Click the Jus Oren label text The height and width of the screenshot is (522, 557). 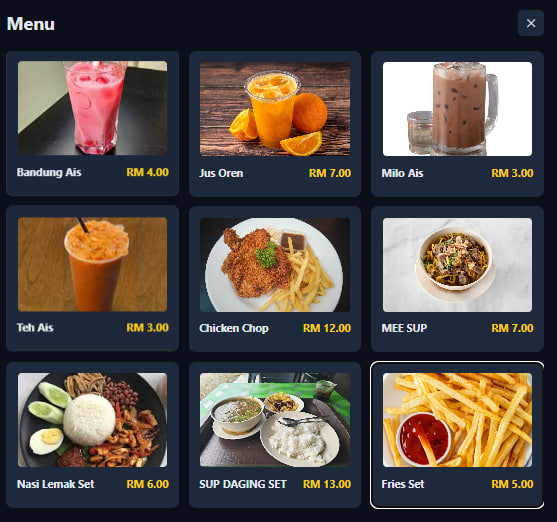[x=221, y=173]
